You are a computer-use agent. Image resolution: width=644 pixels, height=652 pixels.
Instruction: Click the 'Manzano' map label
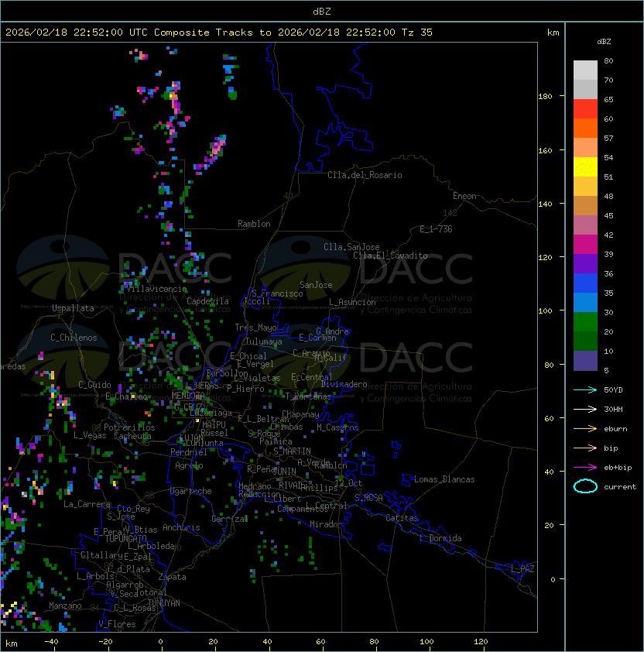65,606
